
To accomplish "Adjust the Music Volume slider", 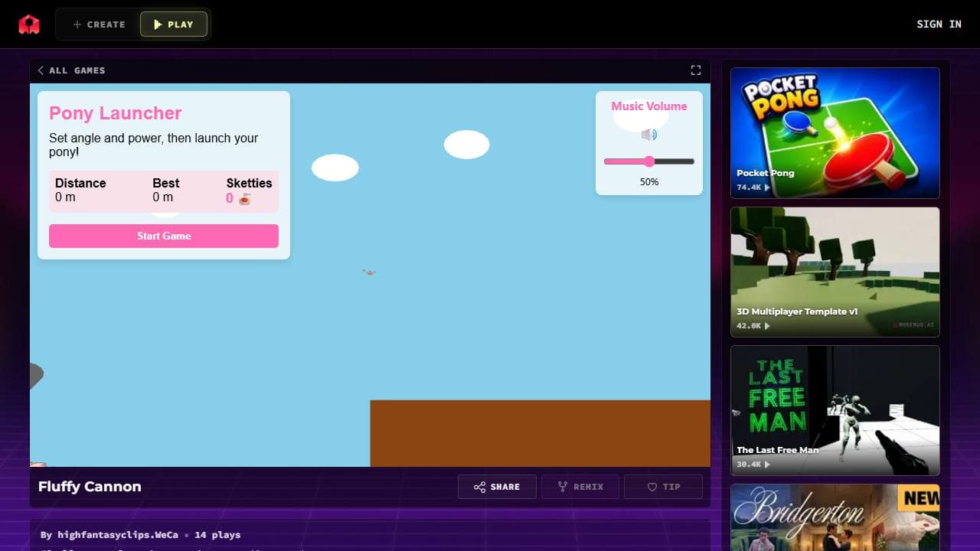I will [649, 161].
